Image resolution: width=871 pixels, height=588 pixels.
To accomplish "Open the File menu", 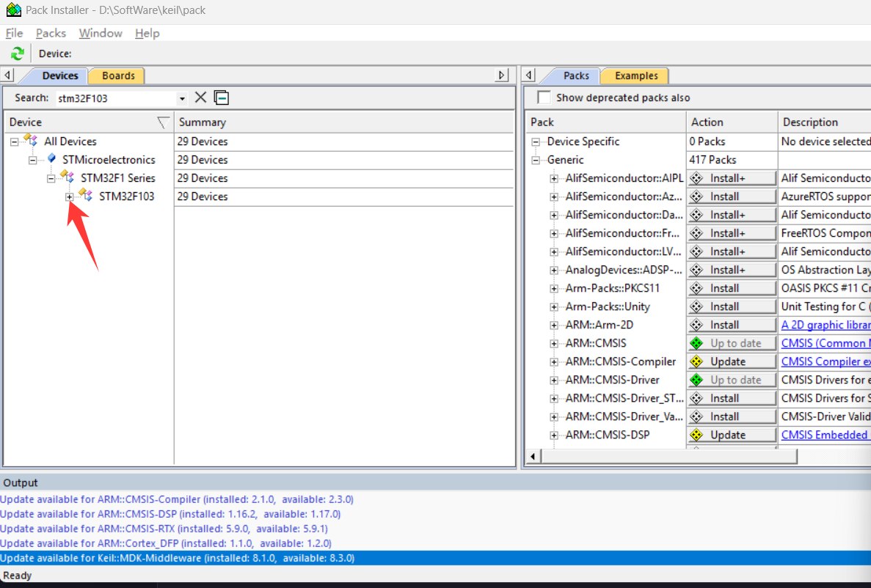I will [14, 33].
